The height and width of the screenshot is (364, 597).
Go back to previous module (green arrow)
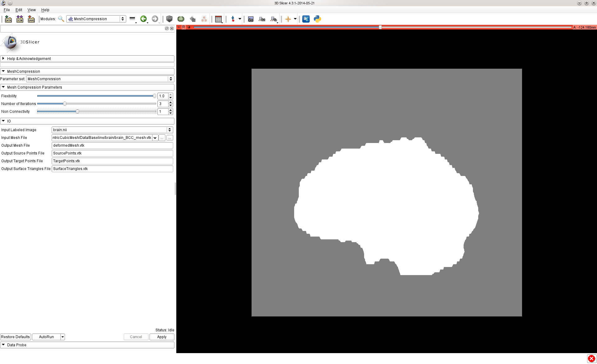(x=143, y=19)
